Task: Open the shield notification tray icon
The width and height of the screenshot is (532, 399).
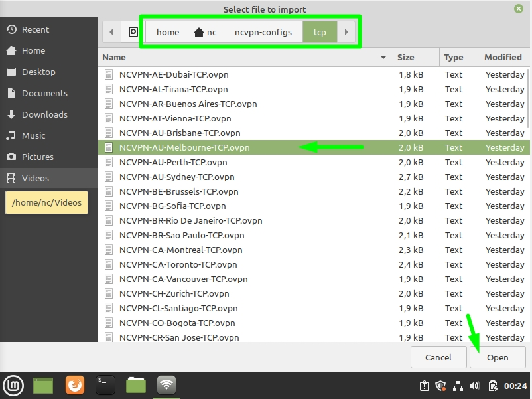Action: [x=442, y=385]
